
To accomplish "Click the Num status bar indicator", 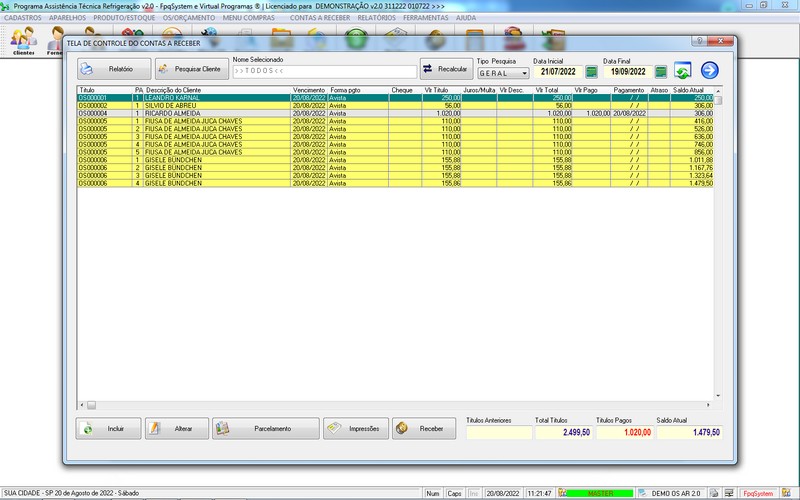I will click(433, 493).
